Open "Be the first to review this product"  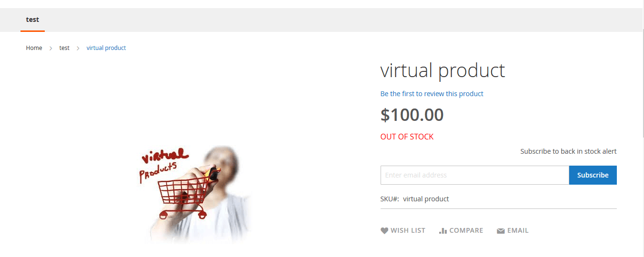432,94
